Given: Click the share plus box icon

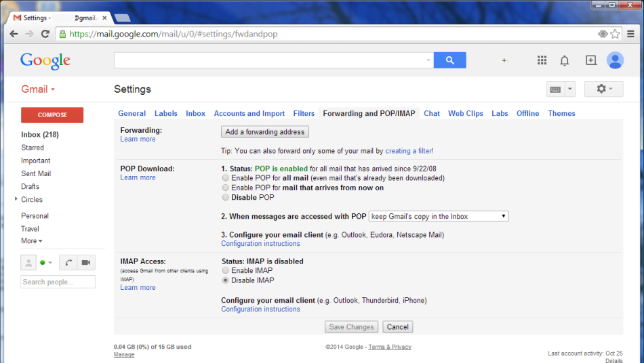Looking at the screenshot, I should pyautogui.click(x=590, y=60).
